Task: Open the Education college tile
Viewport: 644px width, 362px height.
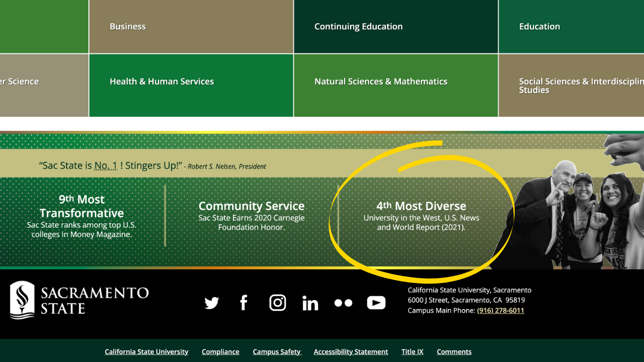Action: tap(572, 26)
